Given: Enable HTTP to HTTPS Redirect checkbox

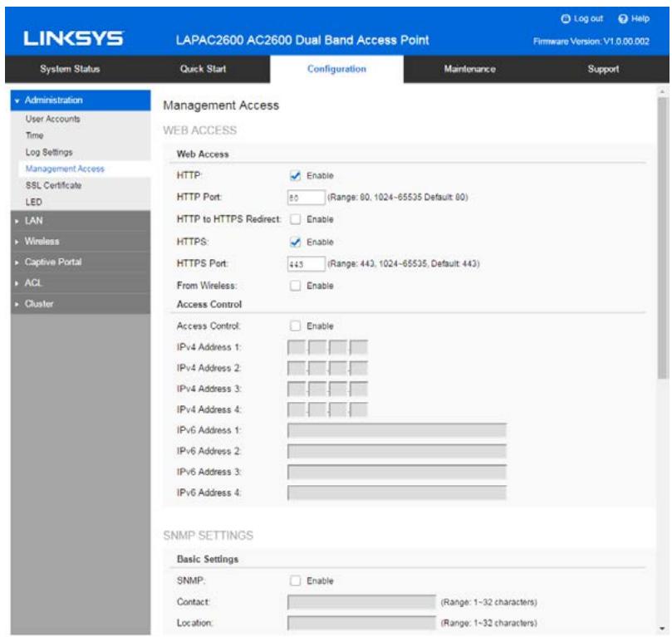Looking at the screenshot, I should [295, 219].
